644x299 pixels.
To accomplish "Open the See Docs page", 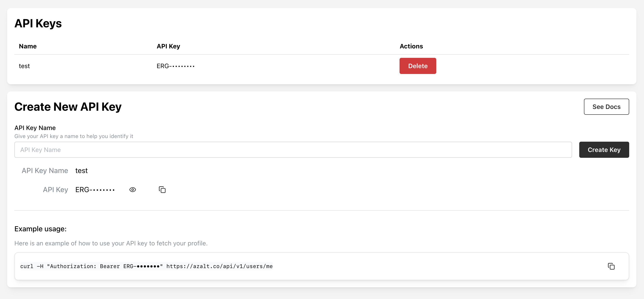I will tap(606, 107).
